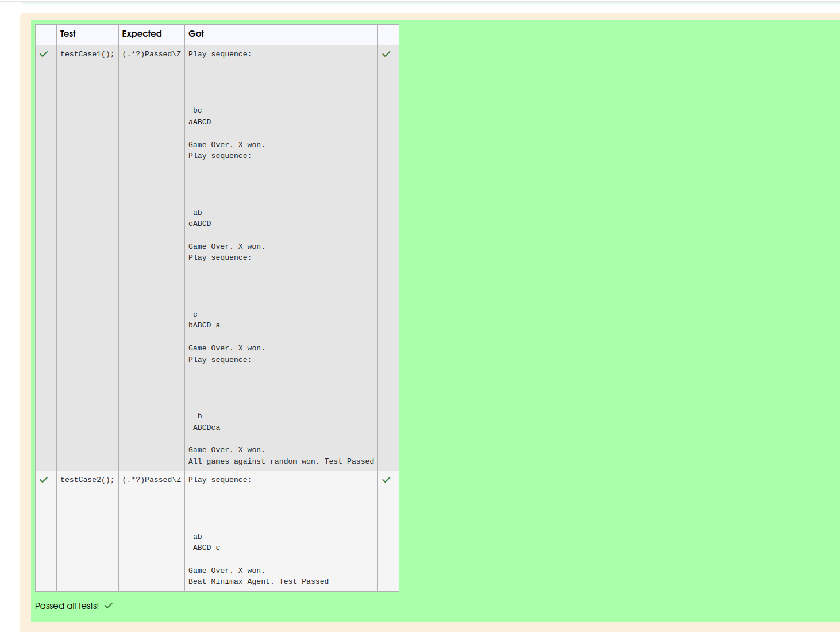Click the "ABCD c" board output line
This screenshot has height=632, width=840.
[206, 548]
